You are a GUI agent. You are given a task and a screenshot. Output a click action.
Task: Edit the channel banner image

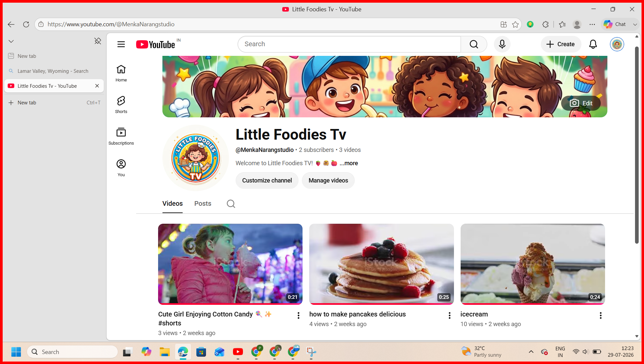pyautogui.click(x=581, y=103)
